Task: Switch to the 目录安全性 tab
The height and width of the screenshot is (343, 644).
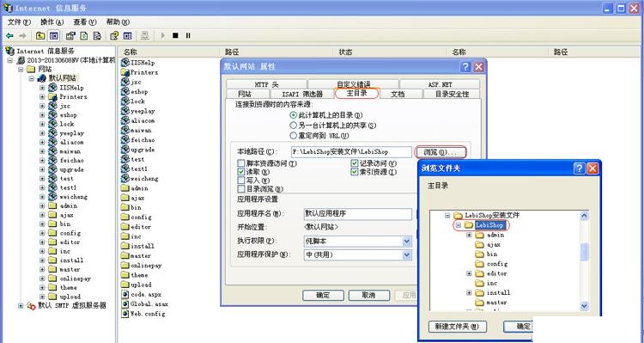Action: pos(452,94)
